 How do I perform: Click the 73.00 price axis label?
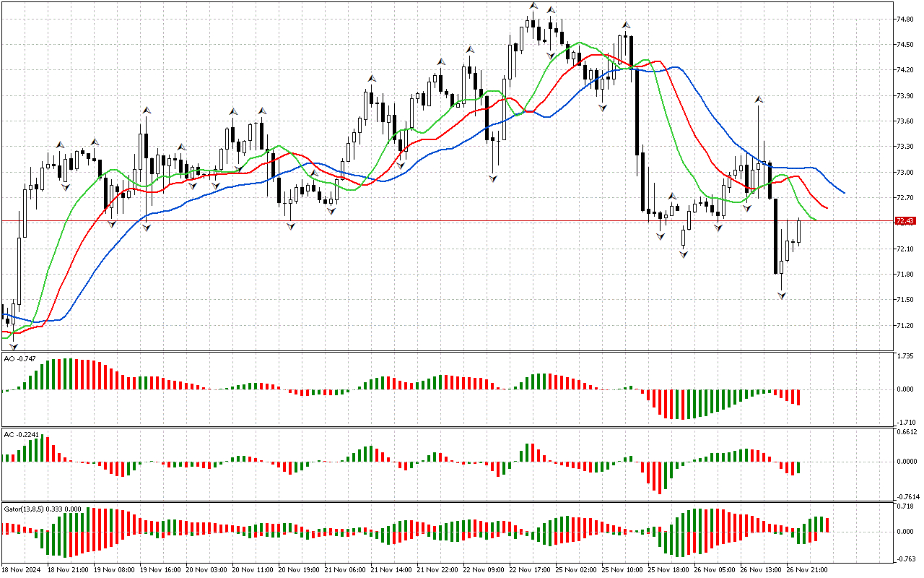coord(904,173)
